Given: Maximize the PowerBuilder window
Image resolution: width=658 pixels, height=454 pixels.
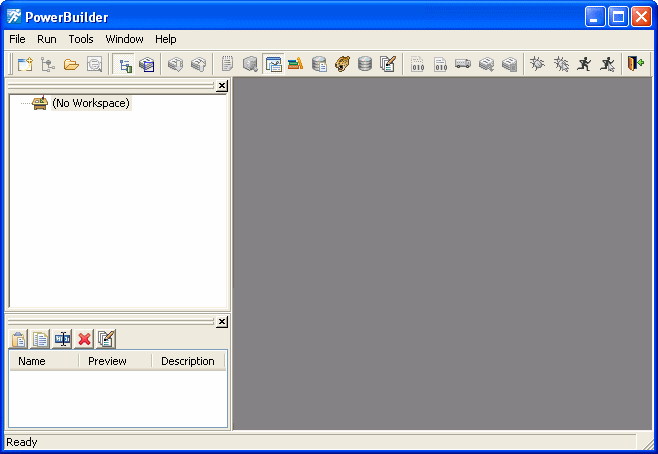Looking at the screenshot, I should (x=618, y=17).
